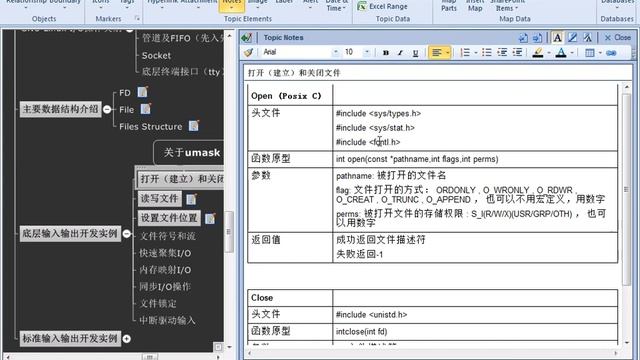Close the Topic Notes panel

point(618,38)
